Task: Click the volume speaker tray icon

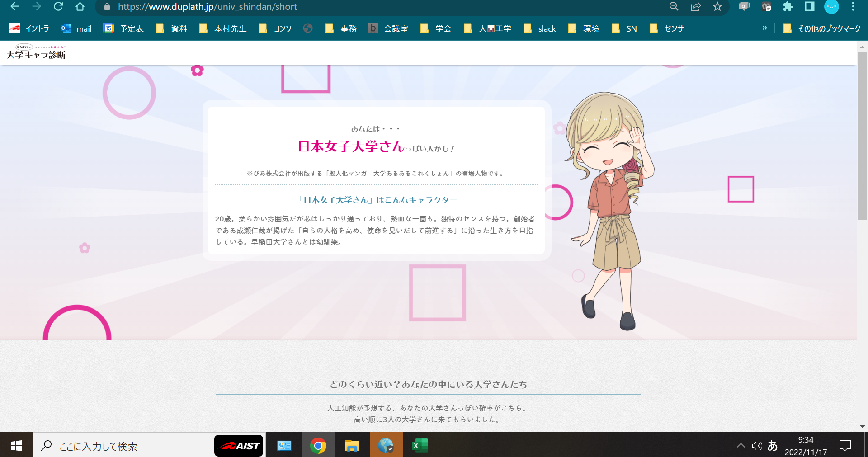Action: tap(757, 446)
